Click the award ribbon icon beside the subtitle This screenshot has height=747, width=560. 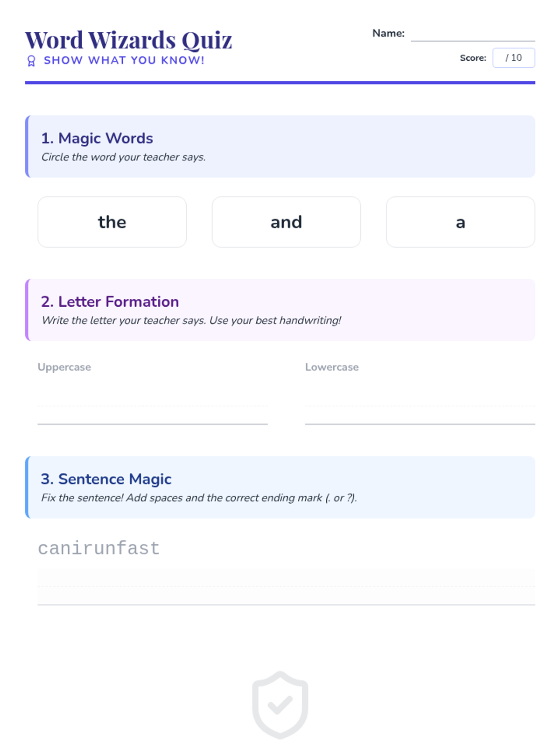pos(31,61)
